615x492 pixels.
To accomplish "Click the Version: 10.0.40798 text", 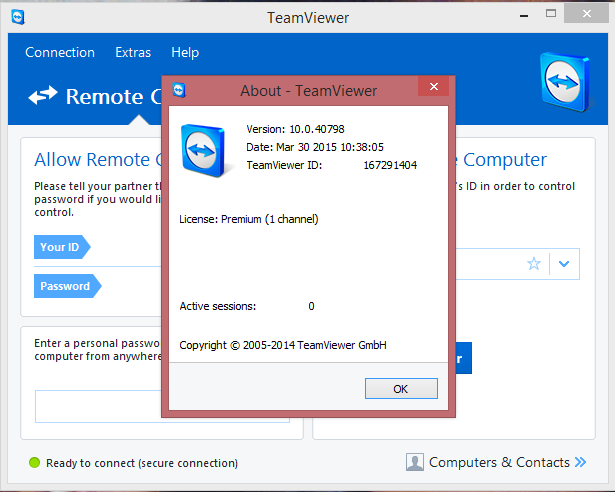I will [x=295, y=129].
